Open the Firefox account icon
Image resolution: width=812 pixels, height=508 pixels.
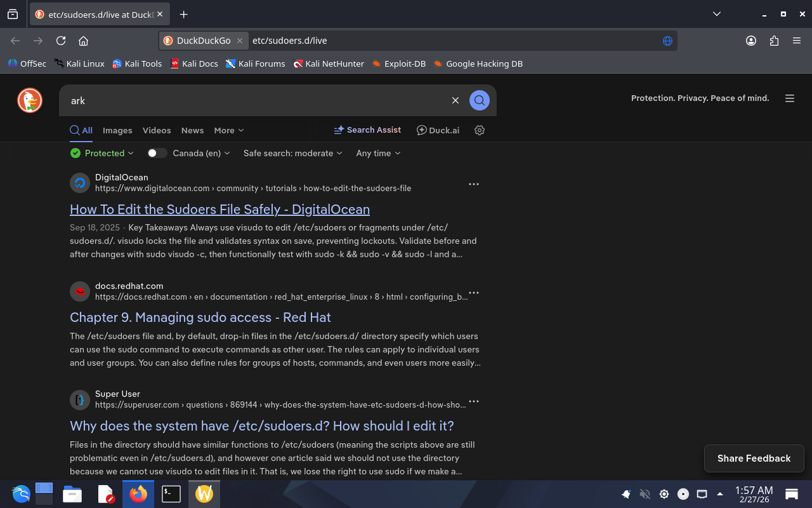point(751,41)
